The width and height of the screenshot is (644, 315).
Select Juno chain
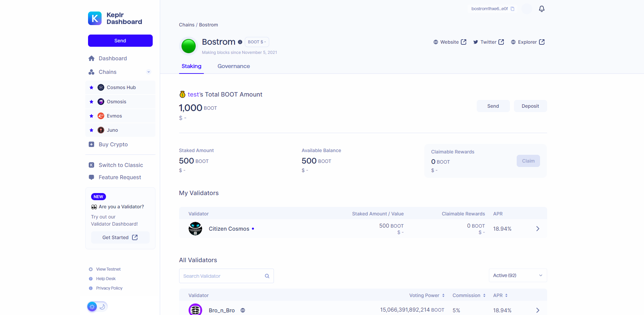[120, 130]
